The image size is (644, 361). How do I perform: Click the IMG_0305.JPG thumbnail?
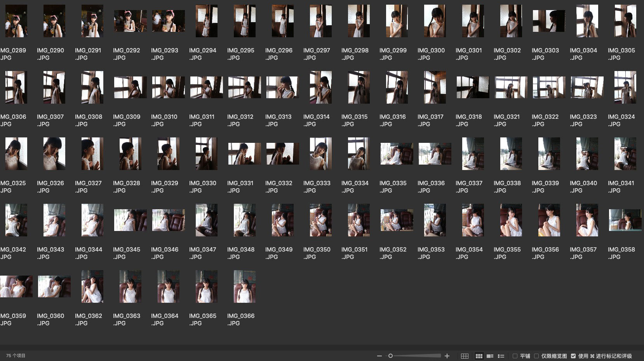[x=625, y=21]
